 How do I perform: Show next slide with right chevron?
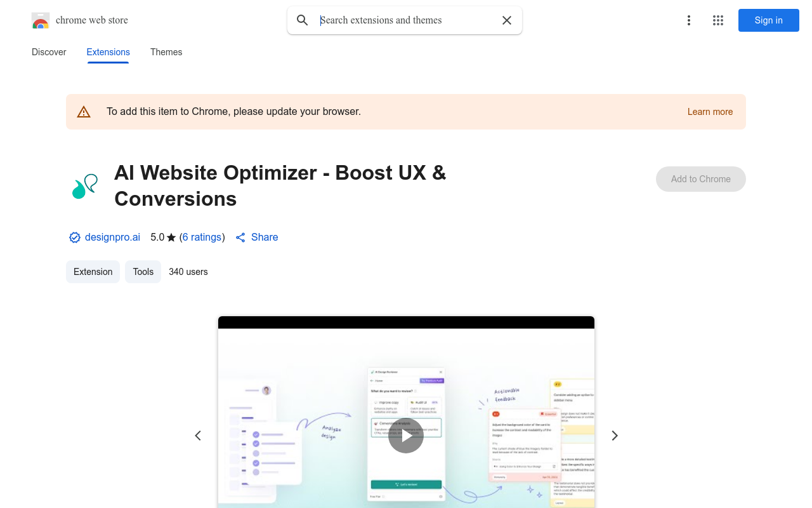click(x=614, y=436)
